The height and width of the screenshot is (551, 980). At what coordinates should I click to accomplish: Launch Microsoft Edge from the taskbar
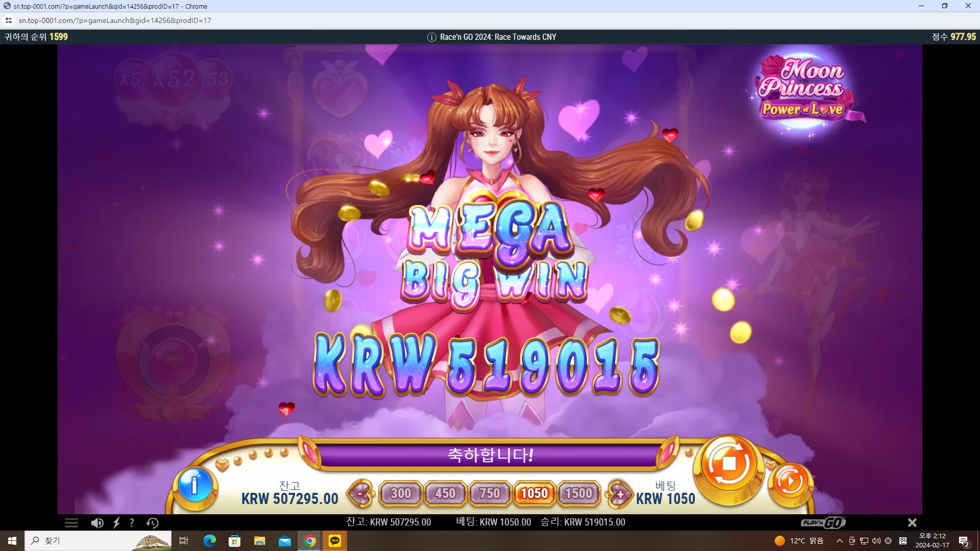click(x=209, y=541)
